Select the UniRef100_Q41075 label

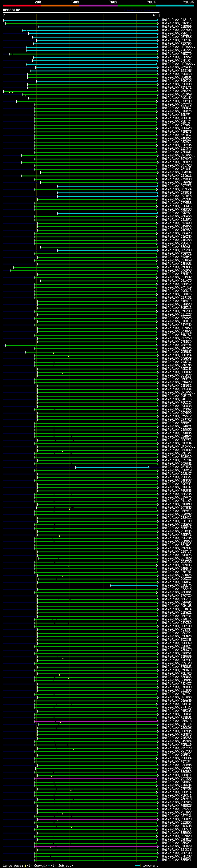point(176,280)
